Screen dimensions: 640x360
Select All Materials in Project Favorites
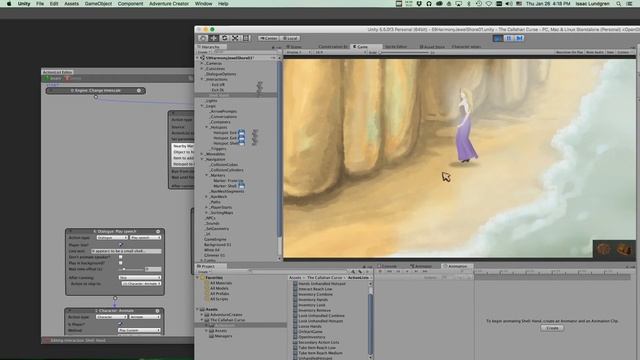tap(221, 283)
